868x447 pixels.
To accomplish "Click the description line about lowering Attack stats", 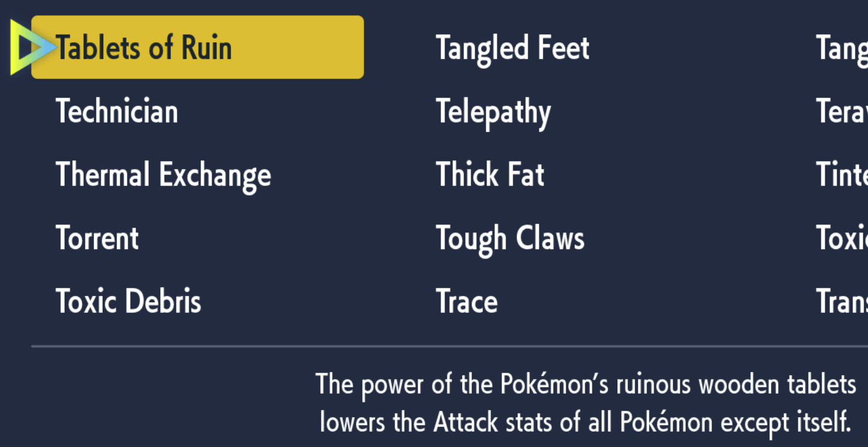I will (586, 423).
